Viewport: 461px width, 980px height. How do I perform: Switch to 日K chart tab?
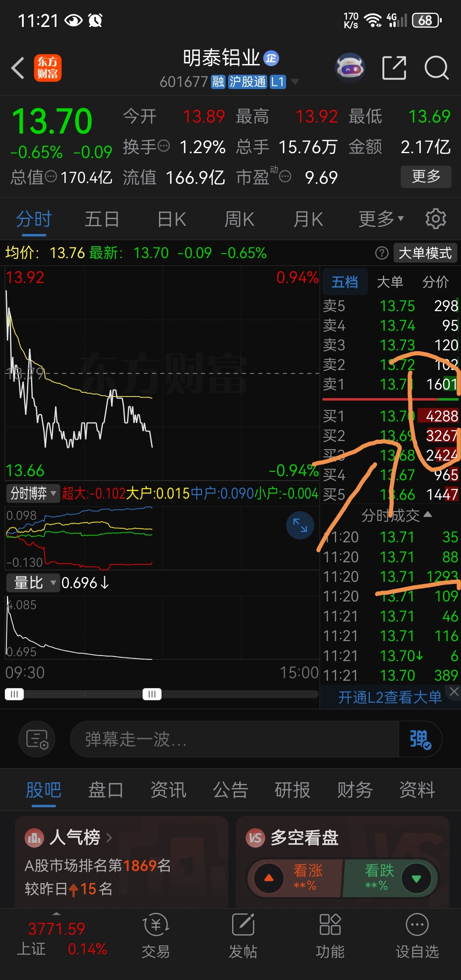[172, 219]
